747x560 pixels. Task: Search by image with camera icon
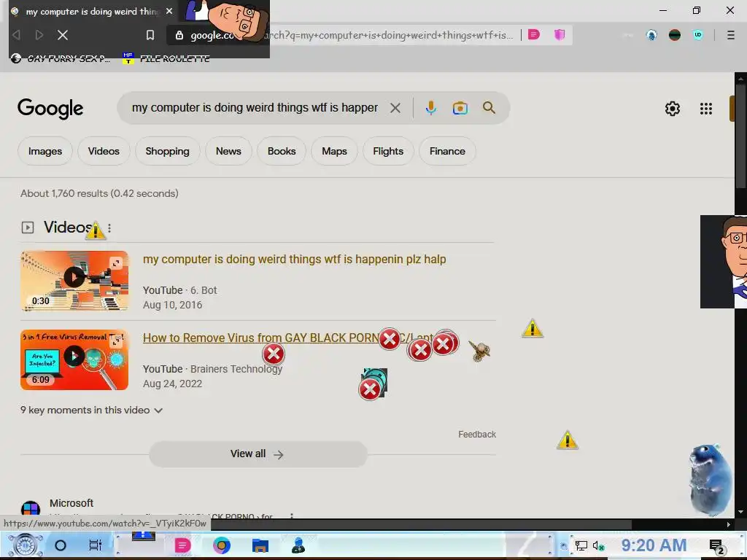(460, 108)
